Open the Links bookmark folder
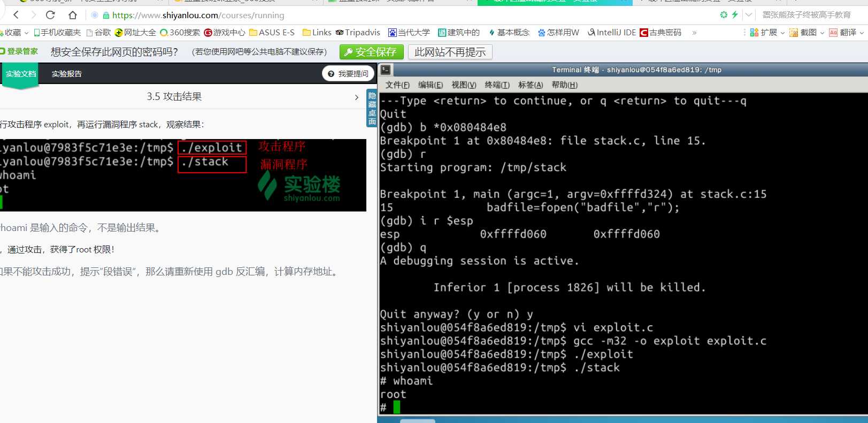Screen dimensions: 868x423 (x=317, y=33)
